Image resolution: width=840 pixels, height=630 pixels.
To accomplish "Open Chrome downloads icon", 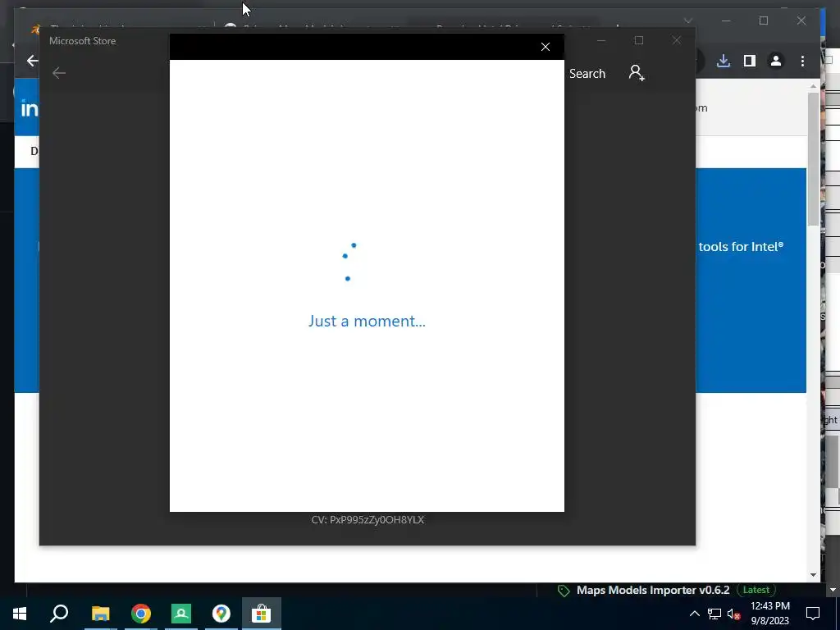I will pos(724,61).
